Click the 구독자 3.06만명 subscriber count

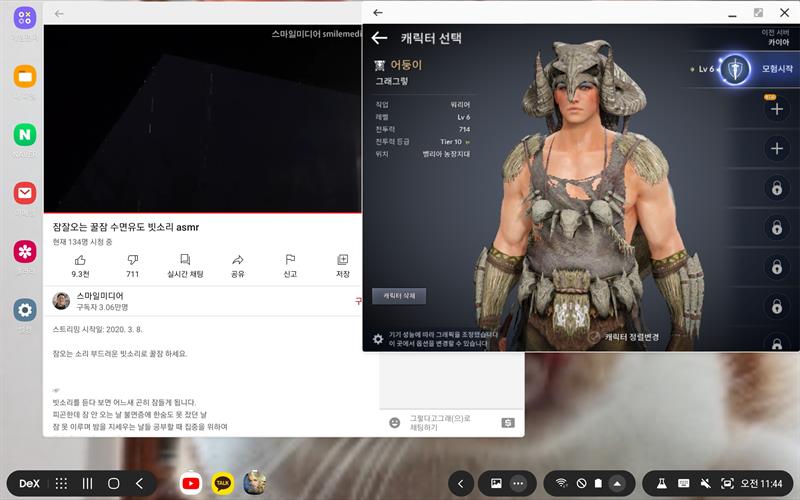102,307
